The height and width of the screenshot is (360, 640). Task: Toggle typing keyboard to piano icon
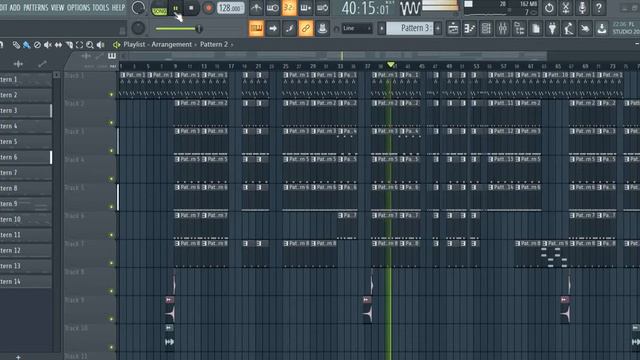pyautogui.click(x=256, y=28)
